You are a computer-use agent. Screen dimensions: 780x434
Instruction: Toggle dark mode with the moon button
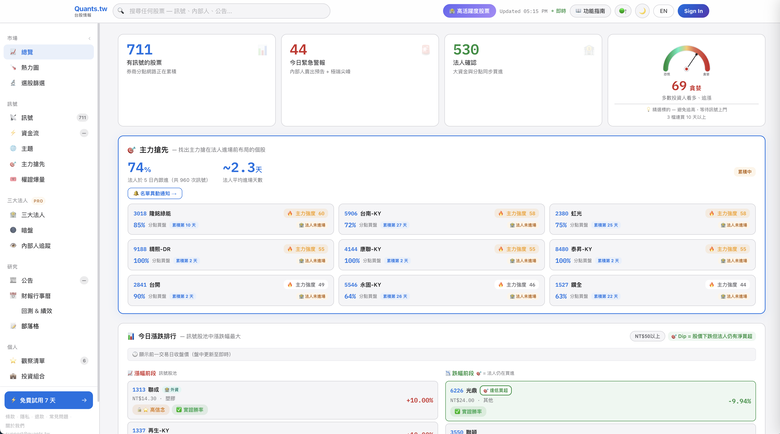pyautogui.click(x=642, y=11)
